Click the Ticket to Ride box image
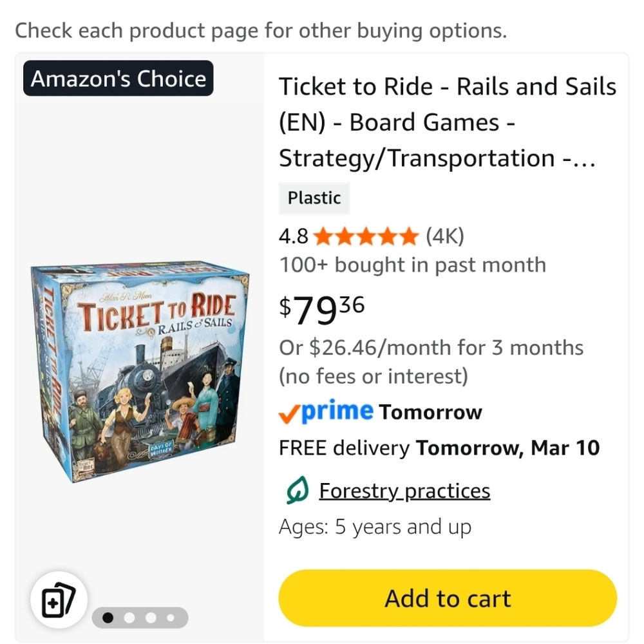The width and height of the screenshot is (644, 644). click(x=140, y=372)
